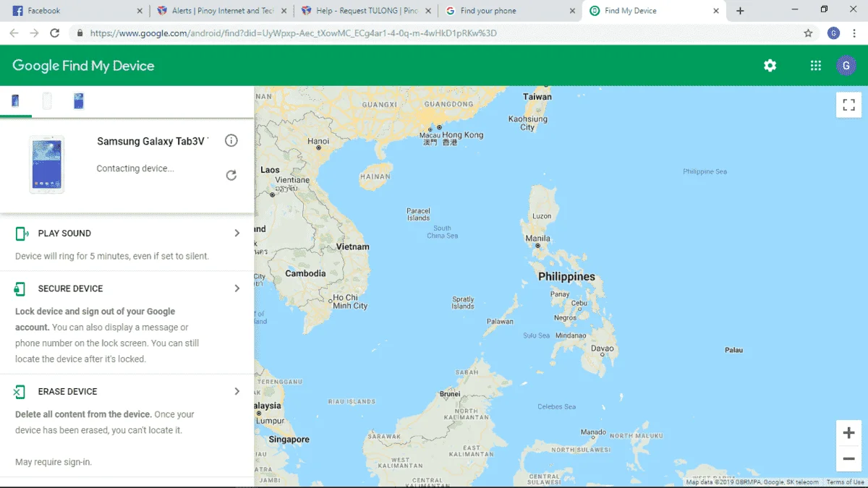Bookmark this page with star

[809, 33]
